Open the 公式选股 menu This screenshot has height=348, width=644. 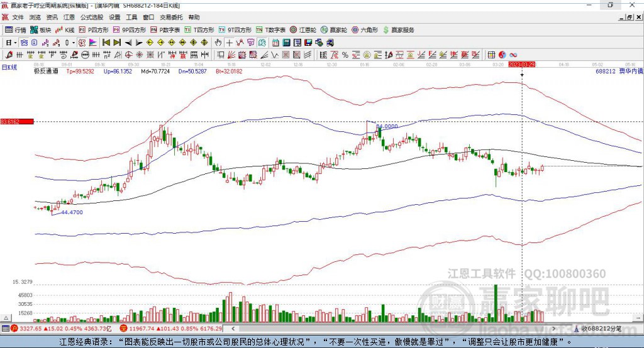92,17
